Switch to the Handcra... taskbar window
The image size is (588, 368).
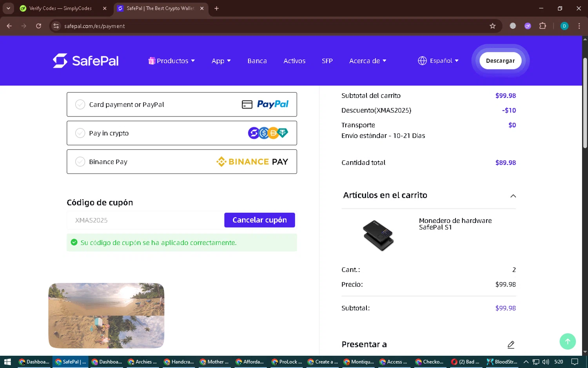[x=180, y=362]
